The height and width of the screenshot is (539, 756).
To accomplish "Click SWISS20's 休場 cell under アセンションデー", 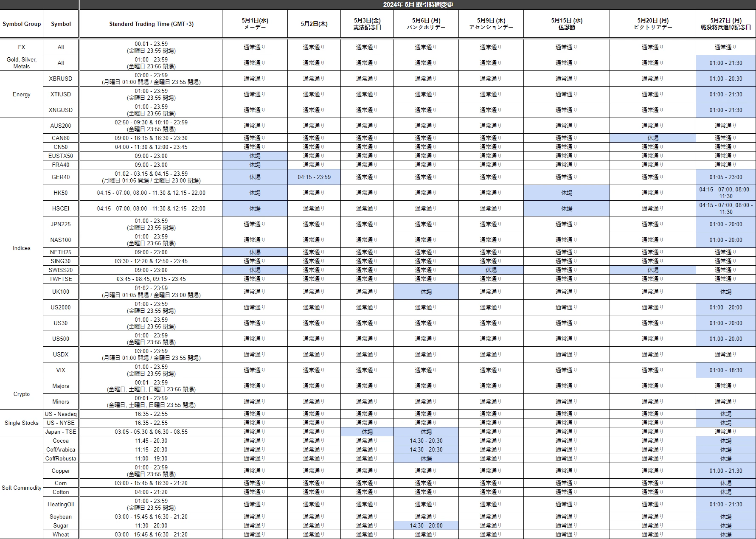I will click(x=491, y=270).
